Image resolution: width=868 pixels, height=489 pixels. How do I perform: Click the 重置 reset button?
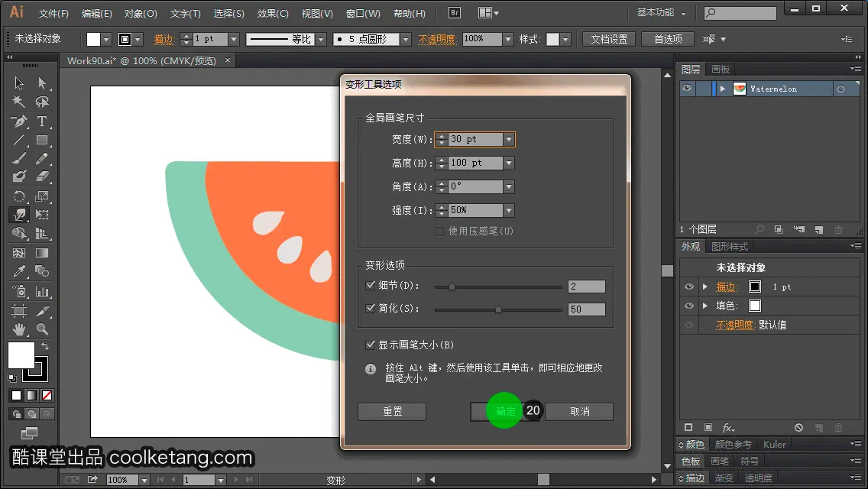392,412
